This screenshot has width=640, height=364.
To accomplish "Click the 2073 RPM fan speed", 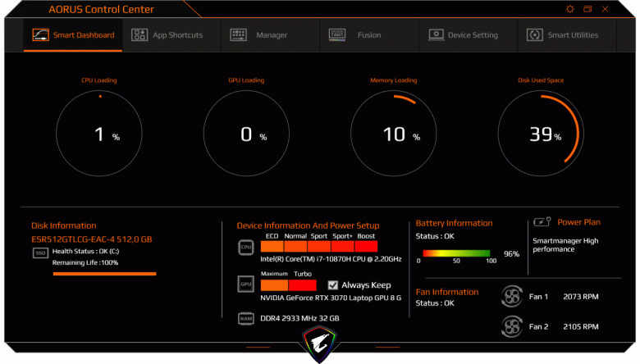I will pyautogui.click(x=581, y=297).
